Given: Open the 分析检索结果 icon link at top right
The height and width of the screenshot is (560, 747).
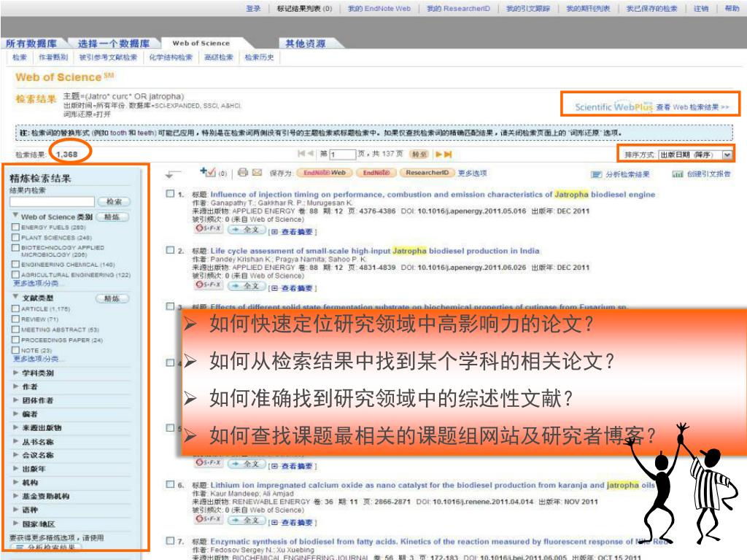Looking at the screenshot, I should [620, 174].
